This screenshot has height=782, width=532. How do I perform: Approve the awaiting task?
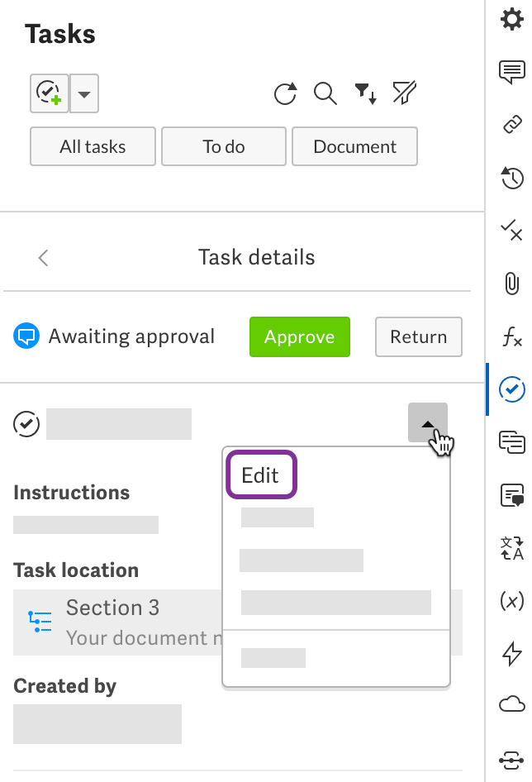pyautogui.click(x=299, y=337)
